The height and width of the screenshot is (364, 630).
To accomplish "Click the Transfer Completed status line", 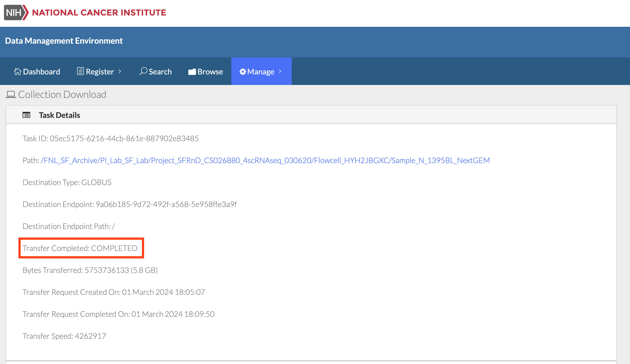I will (80, 248).
